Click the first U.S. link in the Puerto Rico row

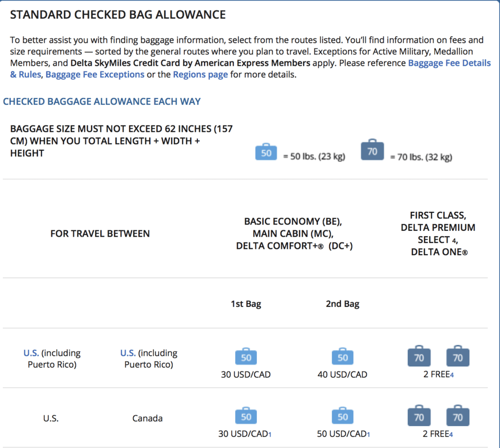point(31,353)
